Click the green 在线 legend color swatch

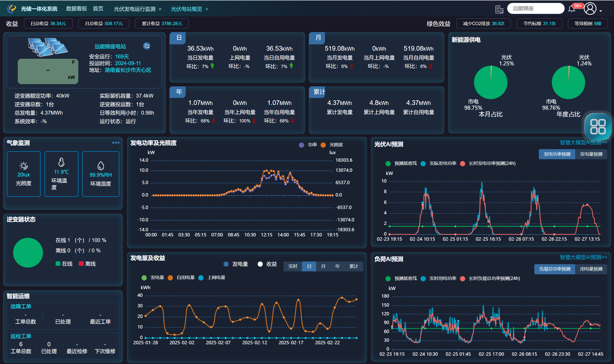[58, 264]
